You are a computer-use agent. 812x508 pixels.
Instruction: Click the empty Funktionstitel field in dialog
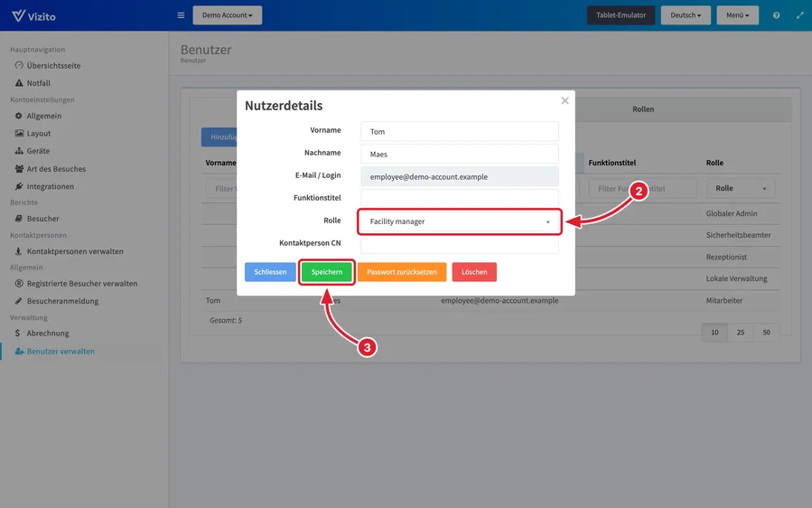[460, 197]
